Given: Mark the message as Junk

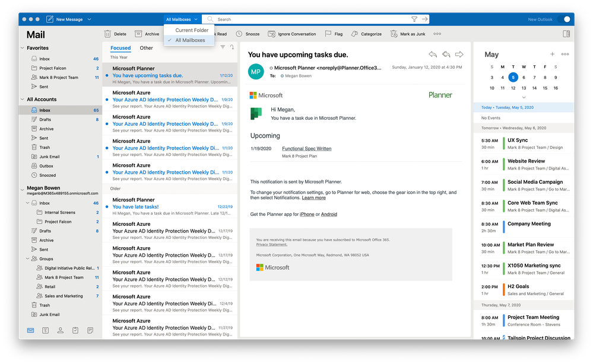Looking at the screenshot, I should click(408, 34).
